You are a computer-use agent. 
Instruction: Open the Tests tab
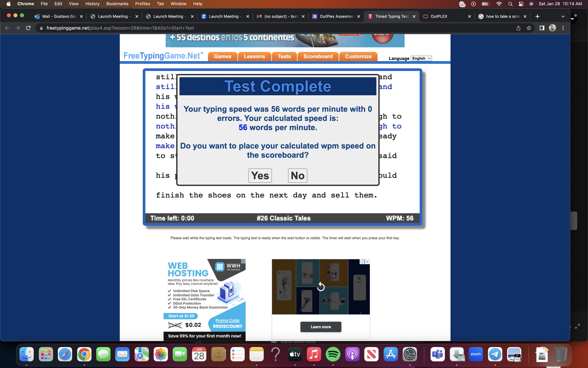[x=284, y=57]
